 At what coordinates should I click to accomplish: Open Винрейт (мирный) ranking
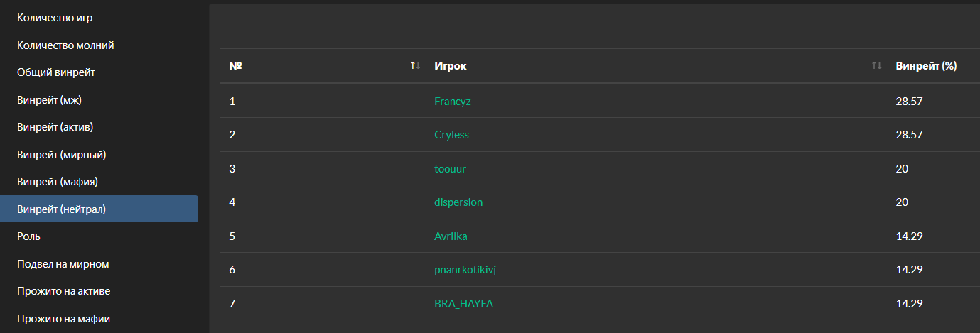[61, 155]
